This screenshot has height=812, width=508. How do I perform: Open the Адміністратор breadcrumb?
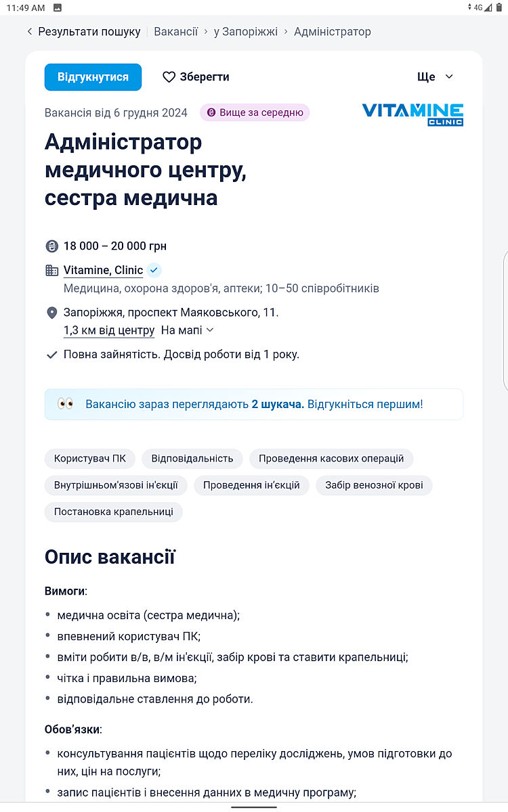332,32
